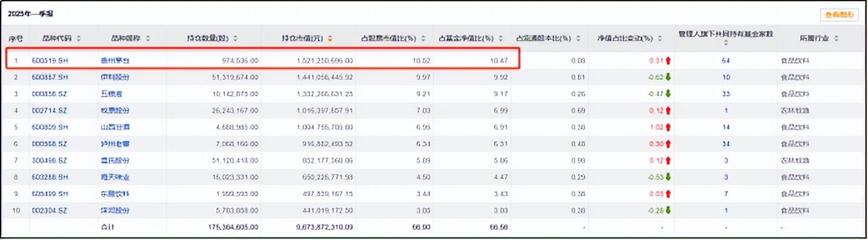Image resolution: width=868 pixels, height=240 pixels.
Task: Open stock code 002304.SZ link
Action: coord(49,211)
